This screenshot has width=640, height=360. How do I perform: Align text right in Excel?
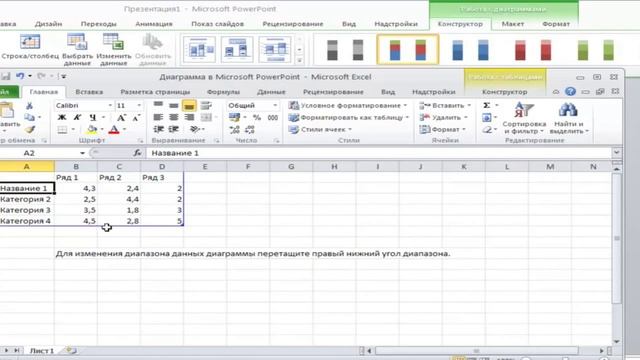[189, 118]
